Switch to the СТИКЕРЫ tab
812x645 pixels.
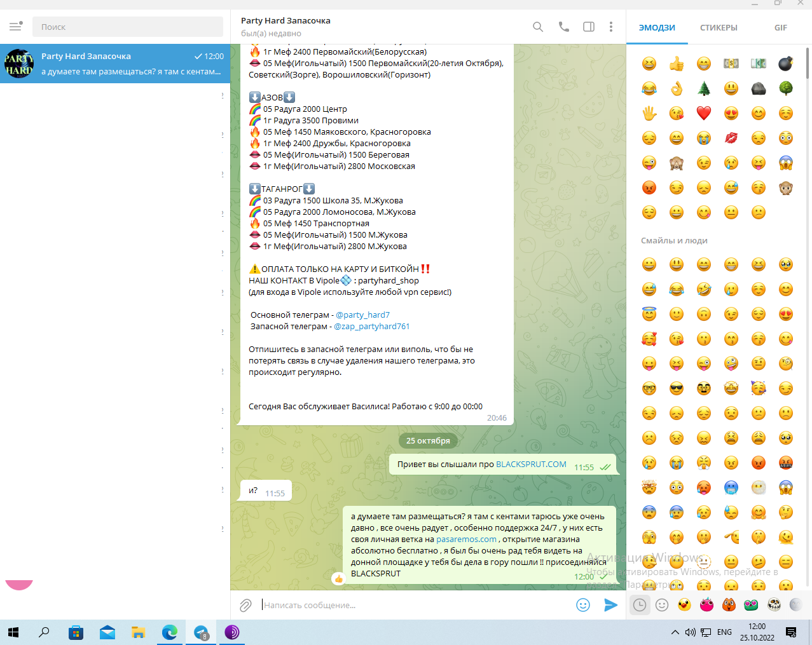coord(719,27)
